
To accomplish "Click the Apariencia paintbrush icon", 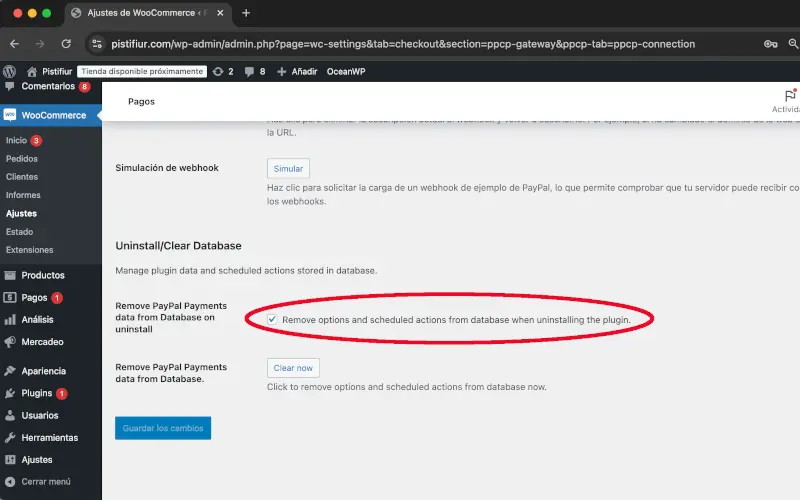I will coord(10,371).
